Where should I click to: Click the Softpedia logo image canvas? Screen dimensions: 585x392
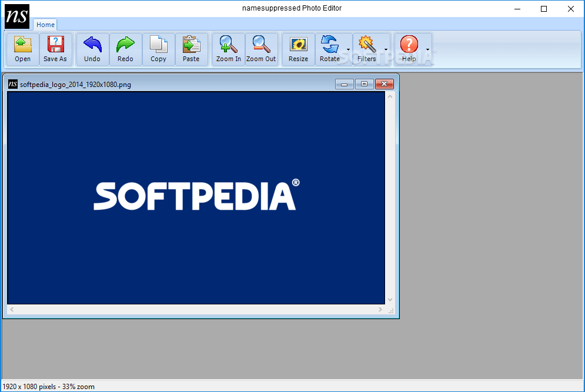tap(196, 198)
